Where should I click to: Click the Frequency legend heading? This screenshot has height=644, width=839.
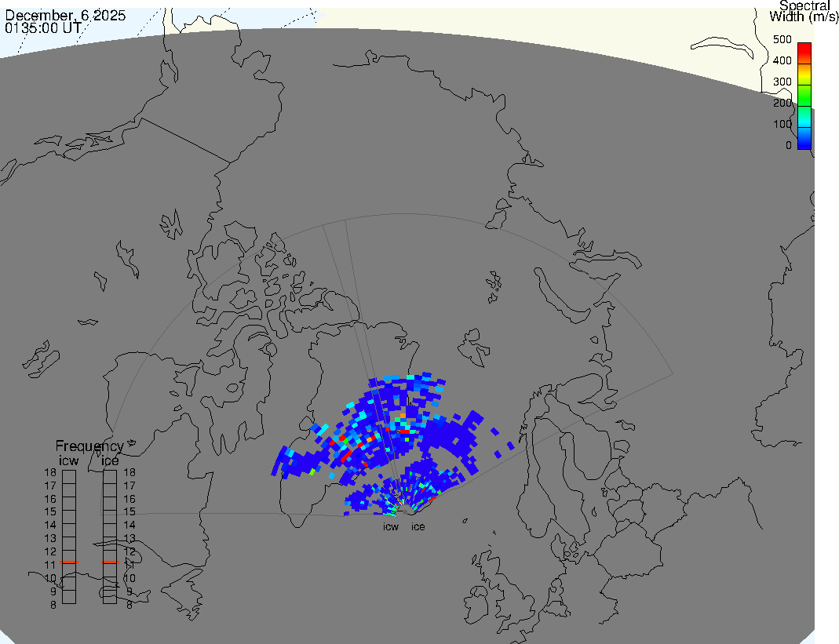89,446
